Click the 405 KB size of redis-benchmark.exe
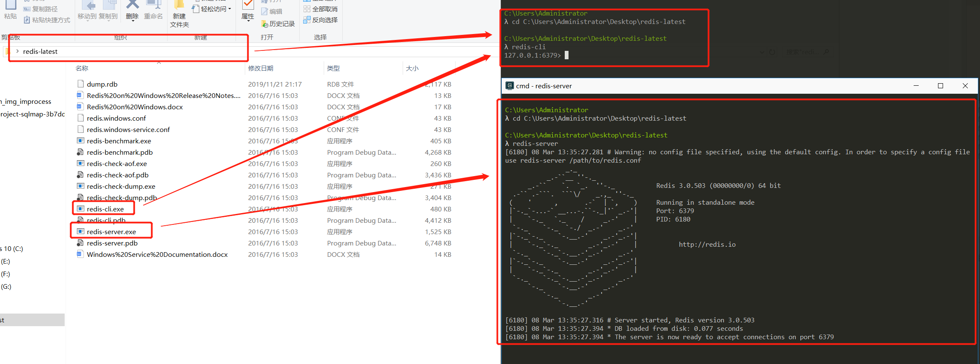 pos(441,141)
